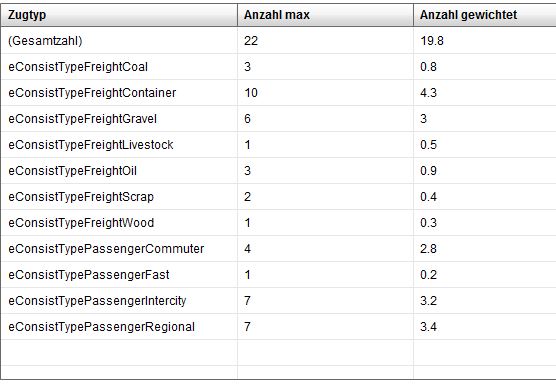Select the eConsistTypeFreightOil row
The height and width of the screenshot is (390, 556).
pyautogui.click(x=278, y=171)
